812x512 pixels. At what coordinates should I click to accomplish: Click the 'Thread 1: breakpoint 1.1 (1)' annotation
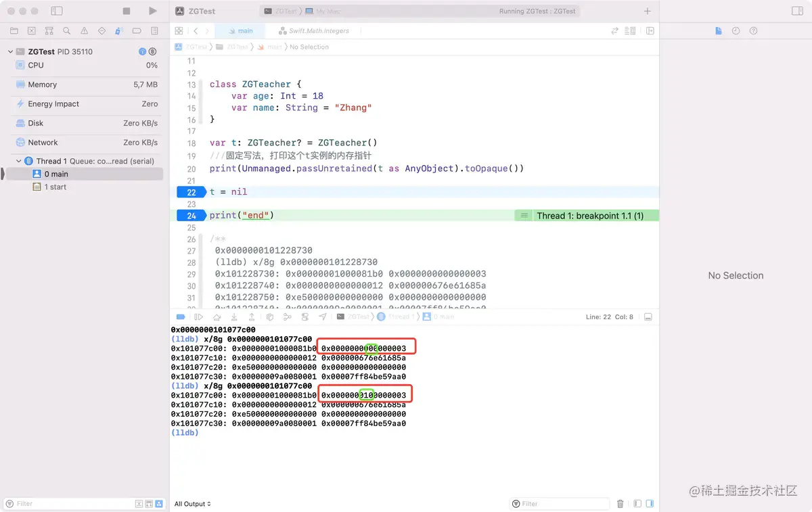coord(589,216)
